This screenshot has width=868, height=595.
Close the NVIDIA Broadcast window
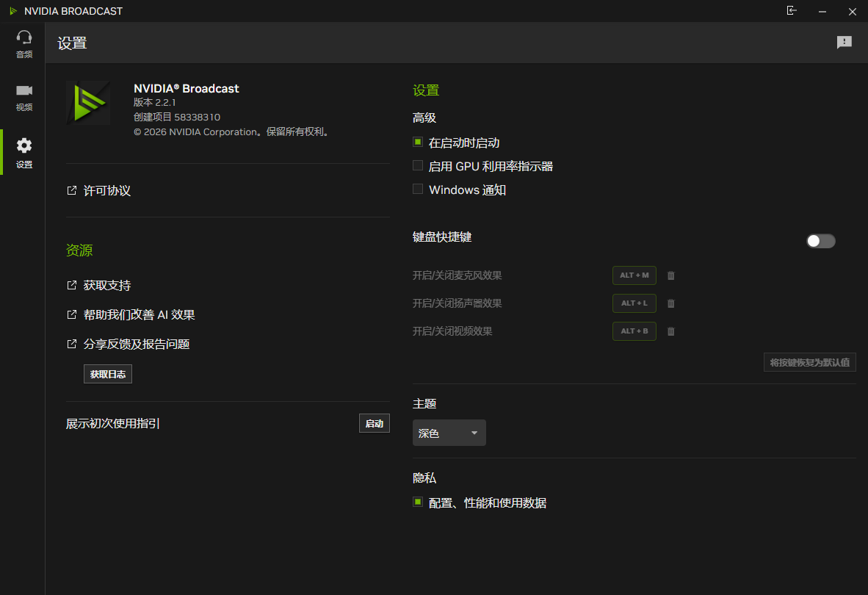[853, 11]
